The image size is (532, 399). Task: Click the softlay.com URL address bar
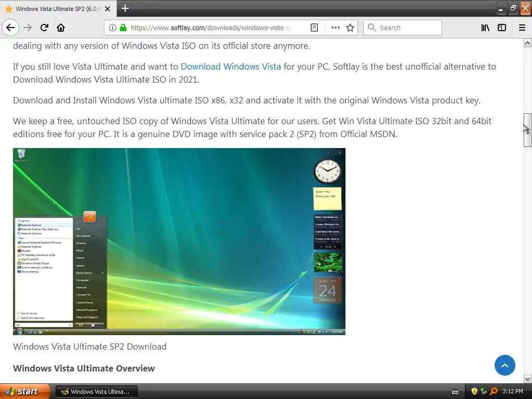coord(210,28)
